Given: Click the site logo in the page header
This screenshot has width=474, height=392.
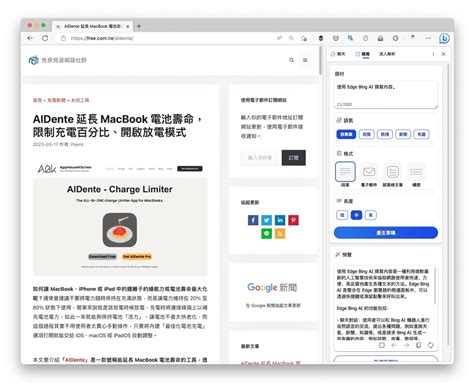Looking at the screenshot, I should (57, 60).
